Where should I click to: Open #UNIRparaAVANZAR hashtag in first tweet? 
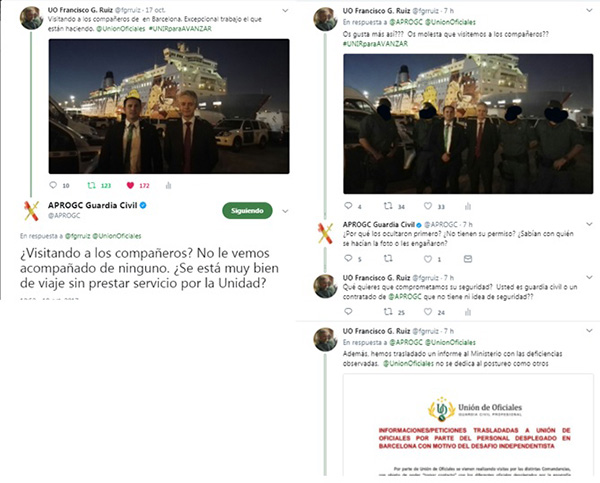pyautogui.click(x=180, y=29)
